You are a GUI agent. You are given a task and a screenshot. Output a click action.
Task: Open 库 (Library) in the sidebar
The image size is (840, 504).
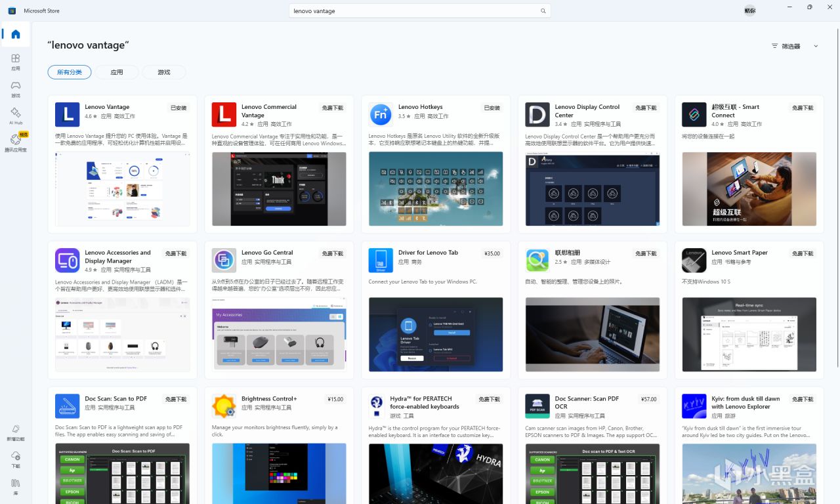point(16,486)
